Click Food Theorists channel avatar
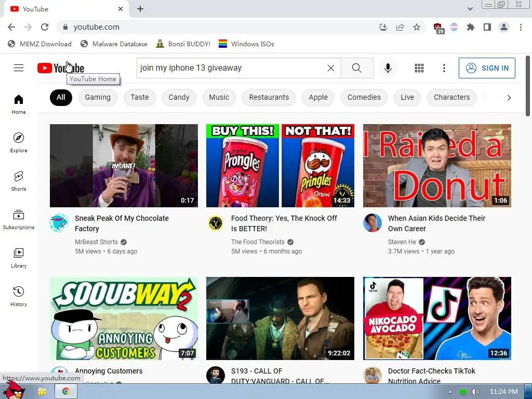Viewport: 532px width, 399px height. [216, 223]
